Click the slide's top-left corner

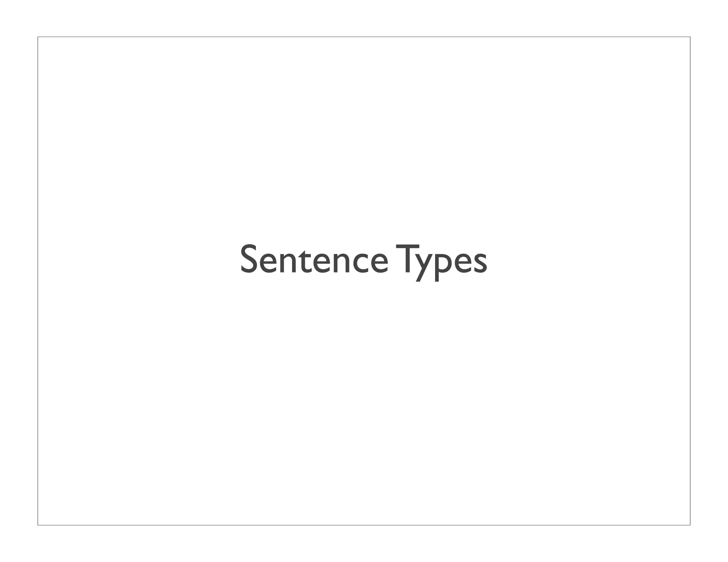click(38, 37)
